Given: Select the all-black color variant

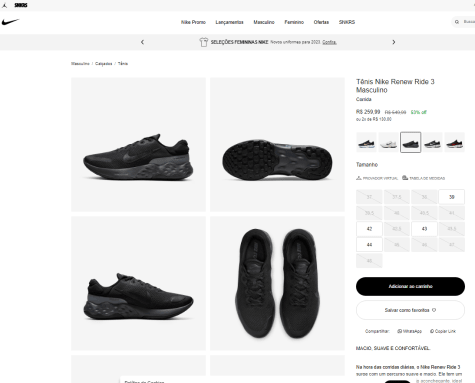Looking at the screenshot, I should coord(410,142).
